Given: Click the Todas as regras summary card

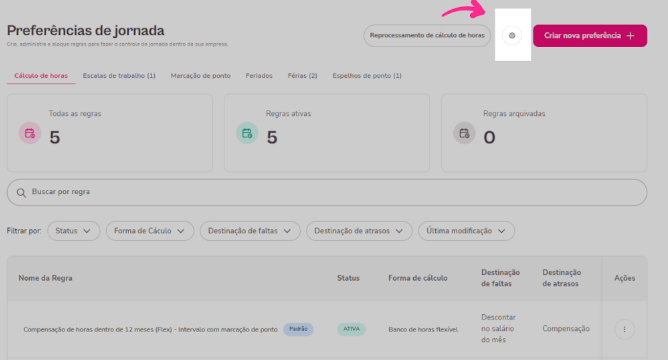Looking at the screenshot, I should click(x=110, y=133).
